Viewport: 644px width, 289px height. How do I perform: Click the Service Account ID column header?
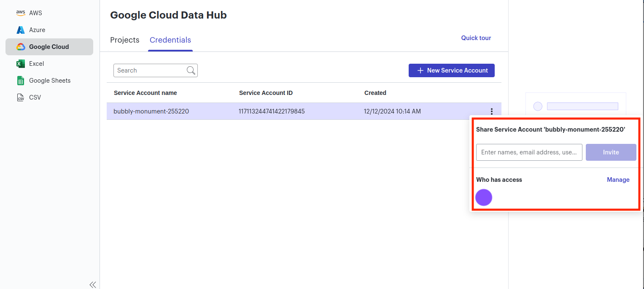(x=266, y=93)
